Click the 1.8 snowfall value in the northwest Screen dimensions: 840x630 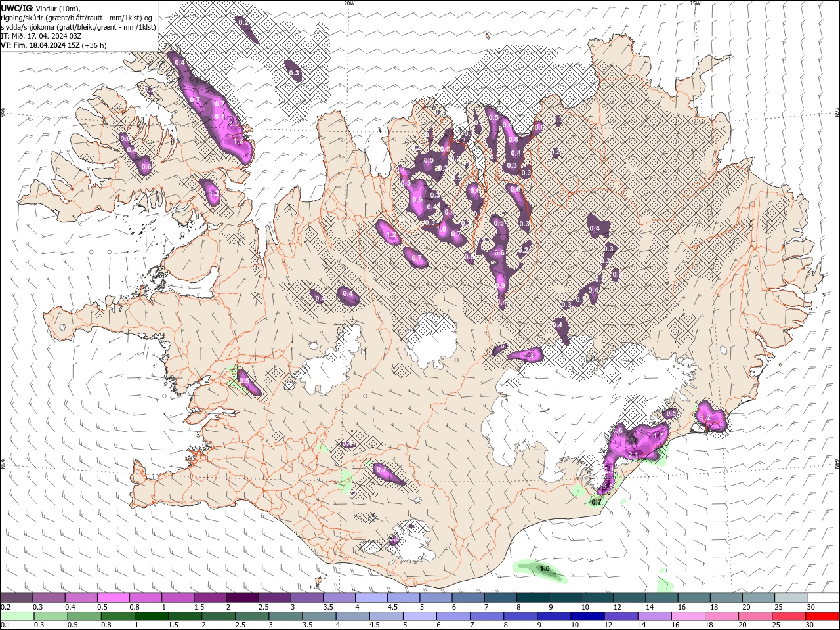(238, 141)
